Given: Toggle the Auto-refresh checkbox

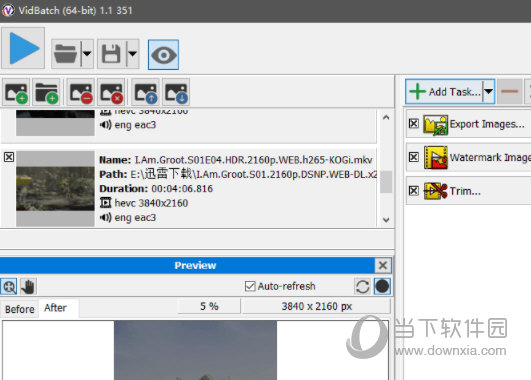Looking at the screenshot, I should (250, 286).
